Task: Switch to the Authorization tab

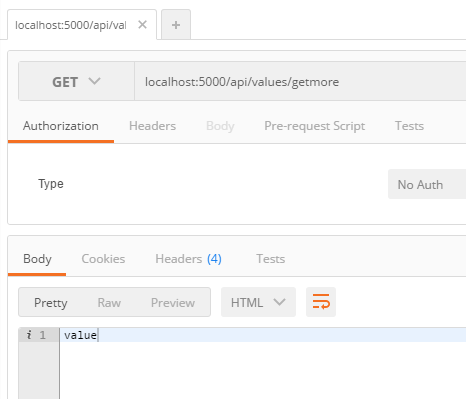Action: tap(61, 126)
